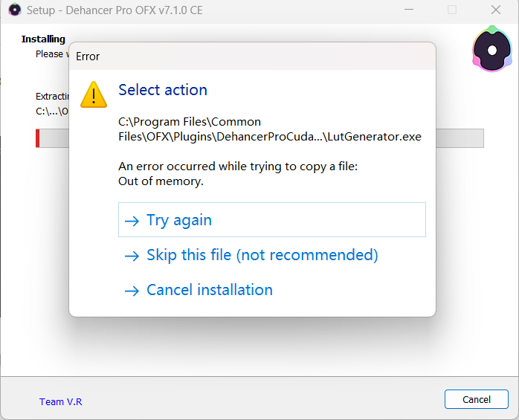Click the LutGenerator.exe file path text
This screenshot has height=420, width=519.
[x=269, y=129]
